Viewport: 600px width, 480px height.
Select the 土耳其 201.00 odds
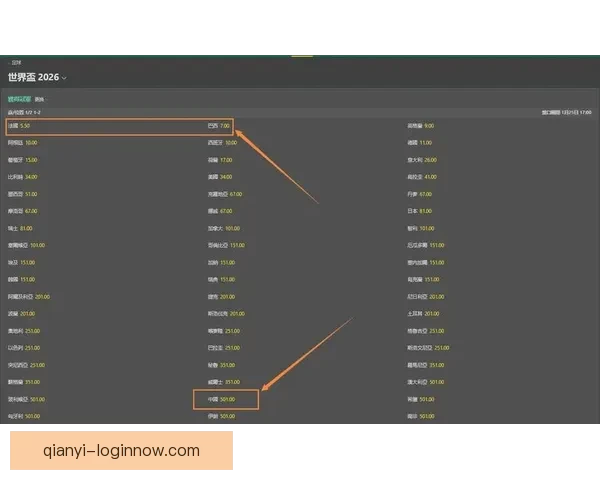[x=423, y=313]
